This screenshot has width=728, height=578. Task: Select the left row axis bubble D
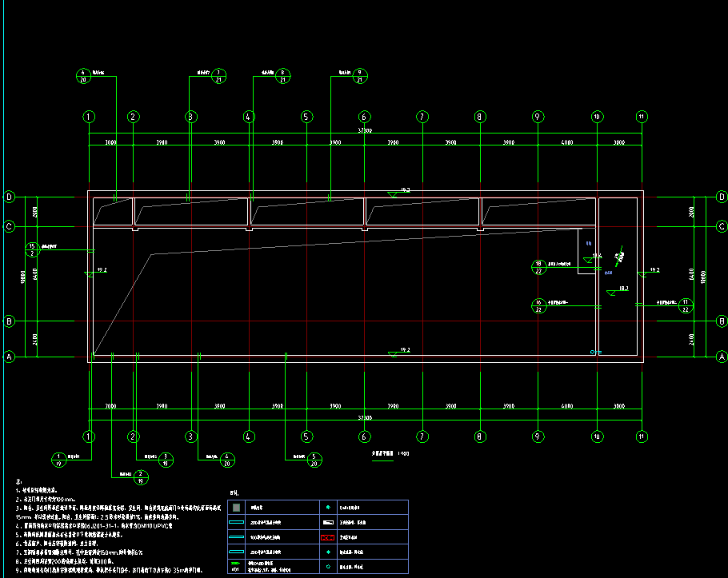click(10, 197)
